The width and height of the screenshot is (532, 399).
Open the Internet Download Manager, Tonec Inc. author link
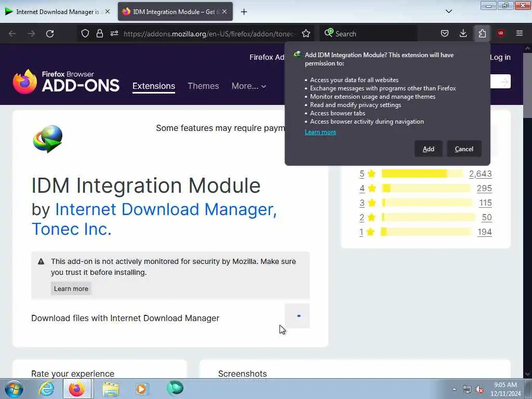pyautogui.click(x=154, y=219)
